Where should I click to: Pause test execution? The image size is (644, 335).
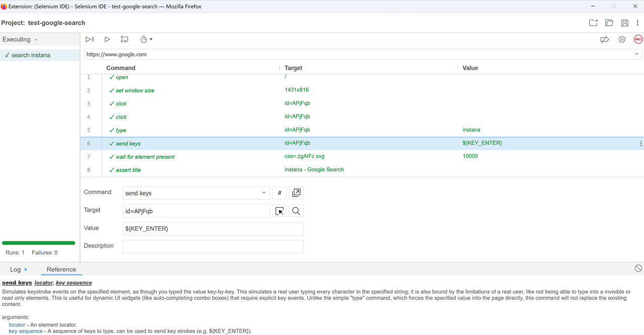point(622,39)
